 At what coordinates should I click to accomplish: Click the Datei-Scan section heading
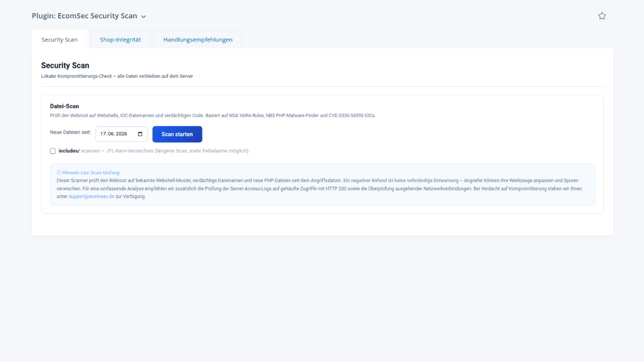click(x=64, y=106)
